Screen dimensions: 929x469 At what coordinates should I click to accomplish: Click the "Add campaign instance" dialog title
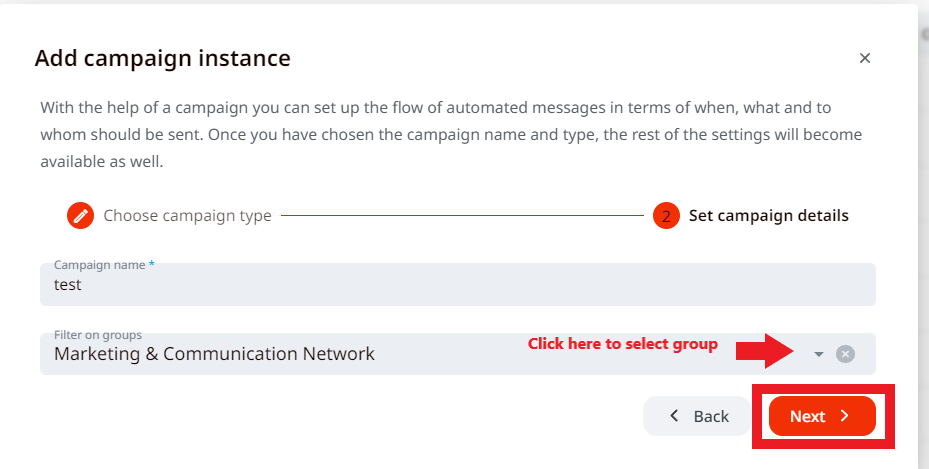(x=162, y=58)
